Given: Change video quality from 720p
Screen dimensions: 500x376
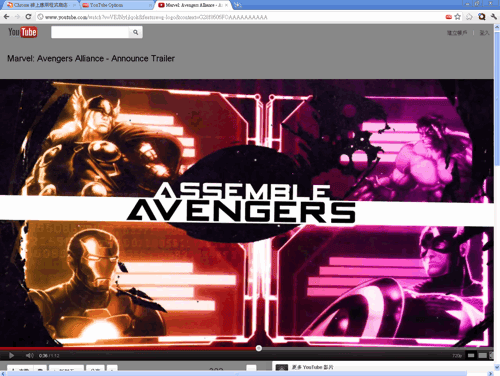Looking at the screenshot, I should tap(457, 356).
